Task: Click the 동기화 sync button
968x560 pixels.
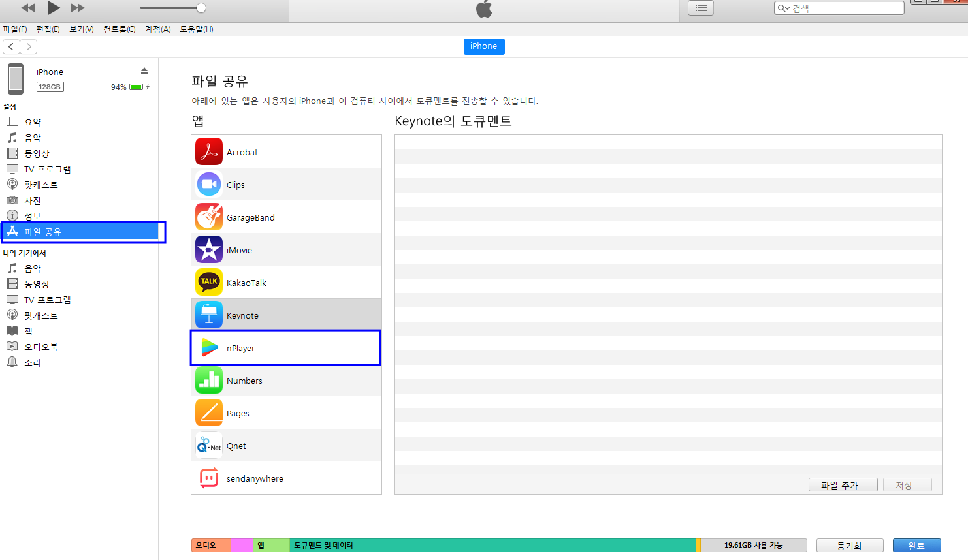Action: coord(850,546)
